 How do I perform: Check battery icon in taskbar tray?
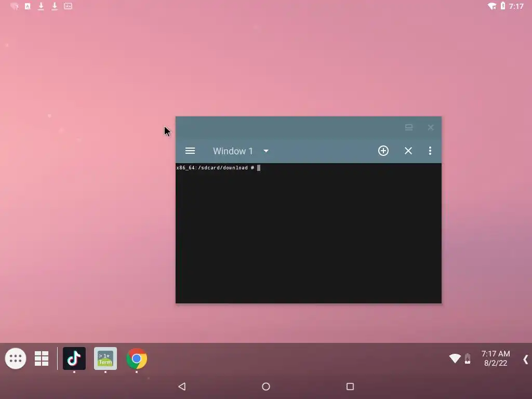[x=468, y=358]
